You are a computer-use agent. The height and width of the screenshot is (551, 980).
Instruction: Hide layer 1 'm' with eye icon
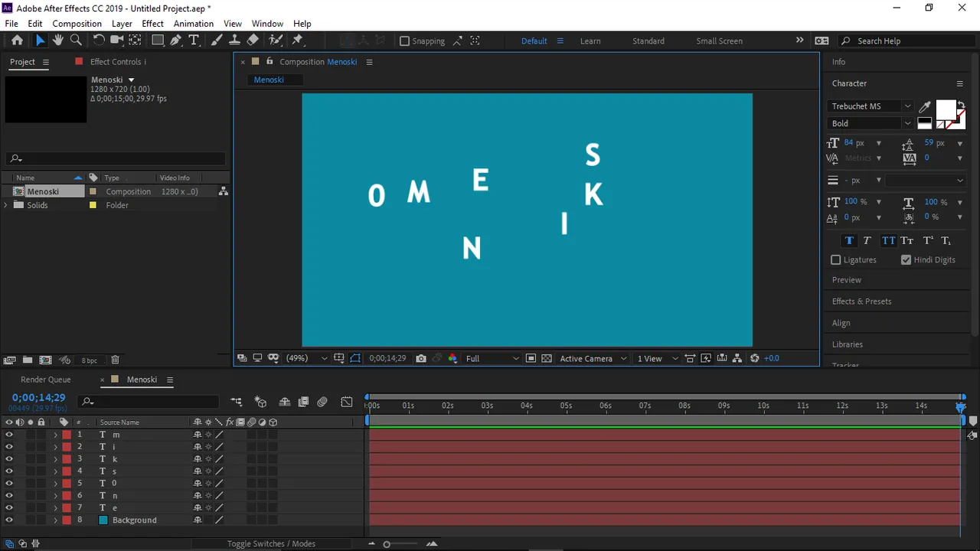point(9,435)
